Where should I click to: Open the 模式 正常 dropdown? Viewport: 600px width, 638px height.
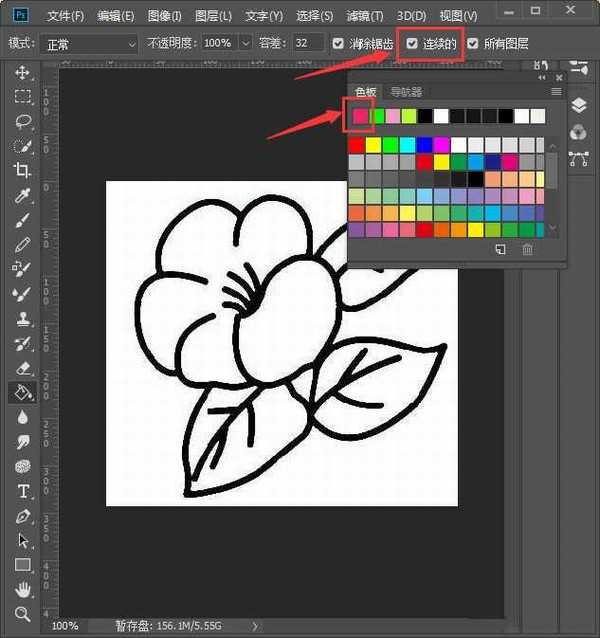pyautogui.click(x=88, y=45)
